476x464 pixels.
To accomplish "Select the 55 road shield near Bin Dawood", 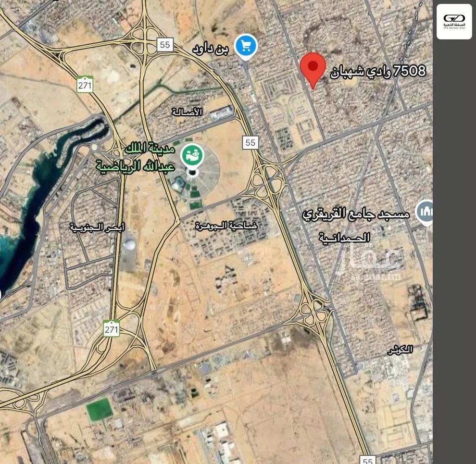I will coord(165,45).
